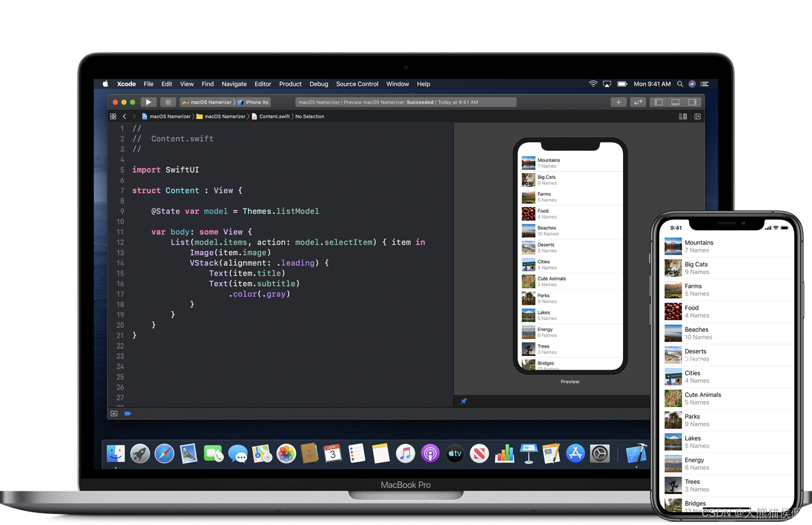Open Messages from the Dock

click(238, 453)
